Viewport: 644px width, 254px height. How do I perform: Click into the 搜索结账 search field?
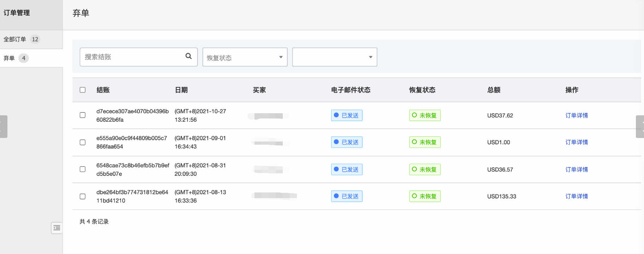point(133,57)
